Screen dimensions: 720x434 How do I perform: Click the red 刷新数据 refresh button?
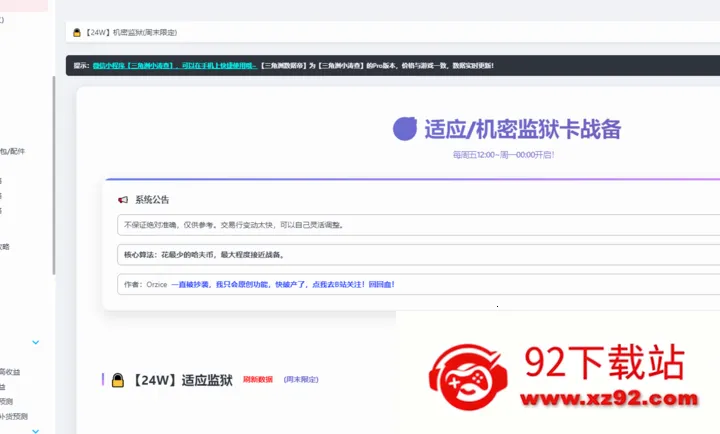[257, 380]
